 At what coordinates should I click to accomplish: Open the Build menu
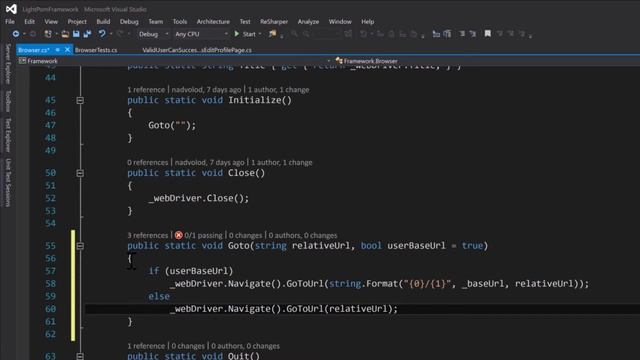click(103, 22)
